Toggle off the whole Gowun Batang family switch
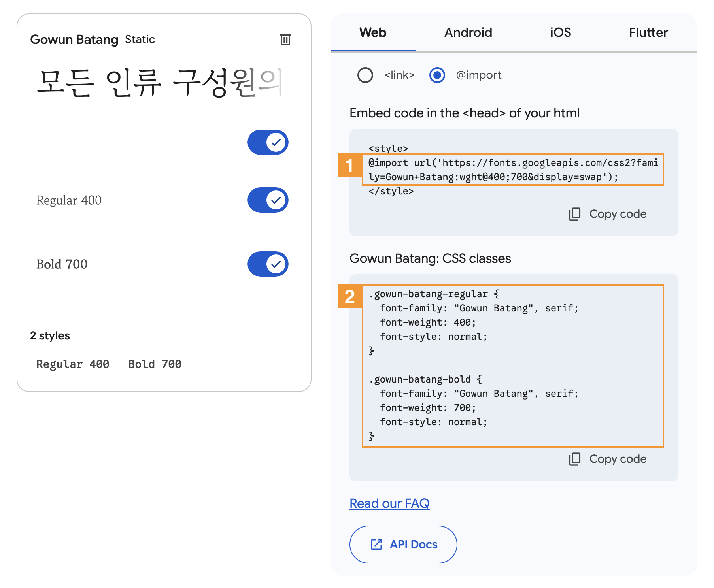 [x=268, y=142]
